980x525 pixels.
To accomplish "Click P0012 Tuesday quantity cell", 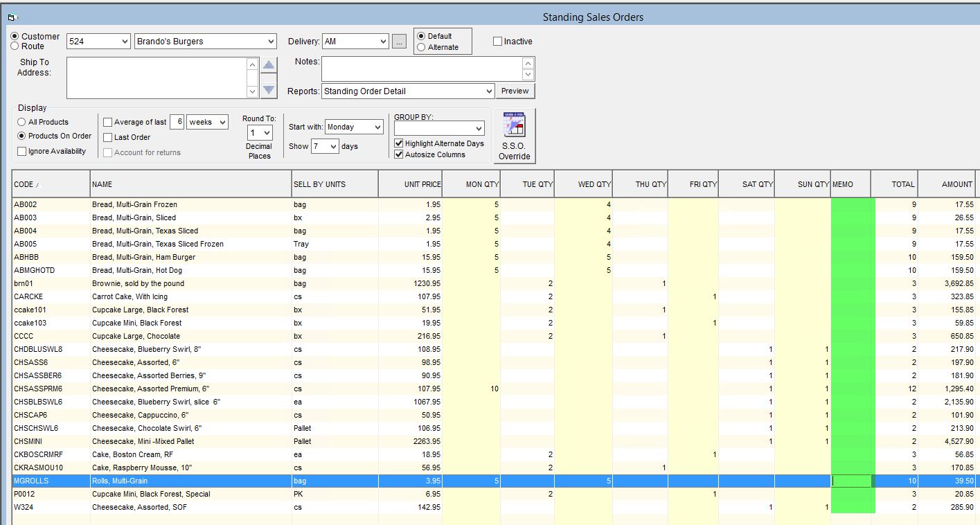I will click(527, 494).
